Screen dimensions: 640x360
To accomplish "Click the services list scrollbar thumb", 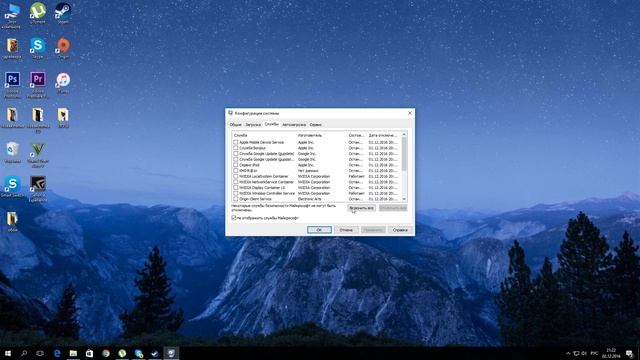I will 404,154.
